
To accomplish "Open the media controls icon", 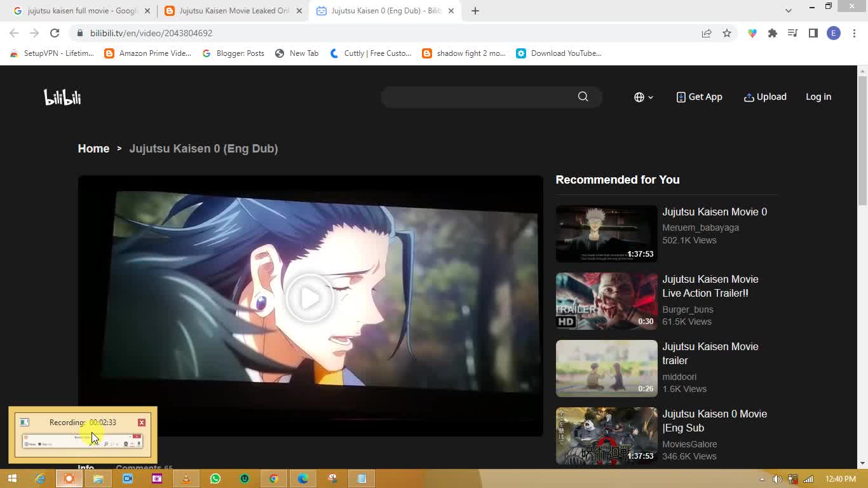I will (792, 33).
